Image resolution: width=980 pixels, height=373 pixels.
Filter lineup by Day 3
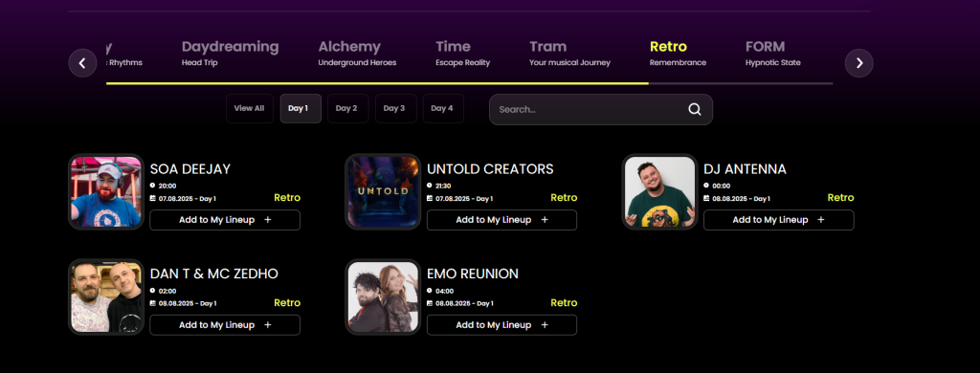395,109
